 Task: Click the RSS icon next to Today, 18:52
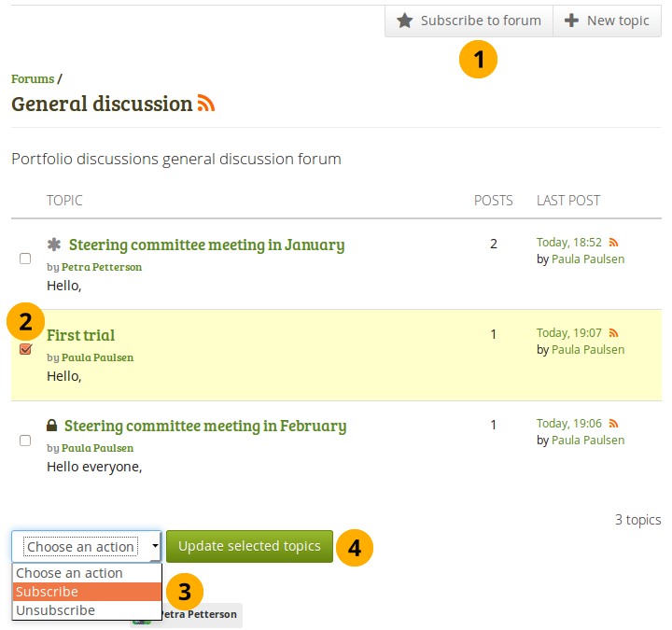coord(613,243)
